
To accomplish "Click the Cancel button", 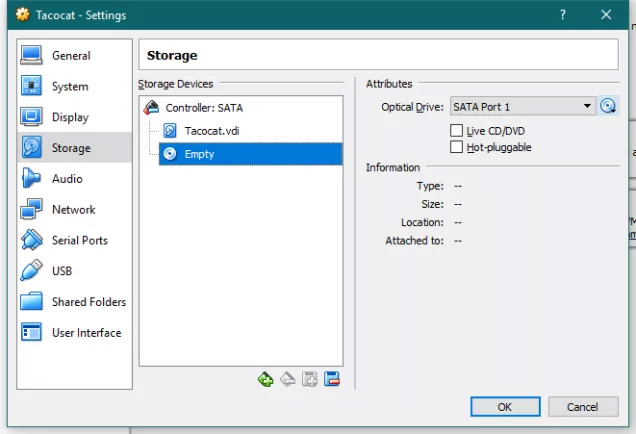I will click(583, 406).
